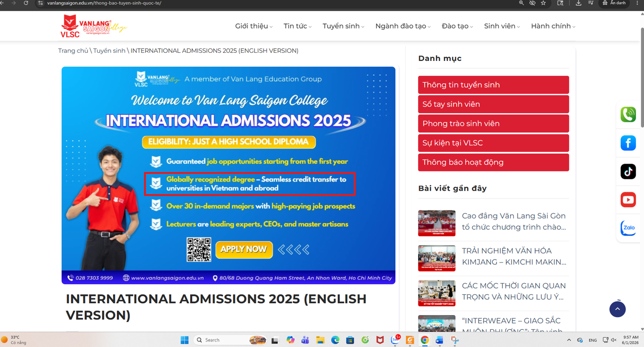The height and width of the screenshot is (347, 644).
Task: Open Thông tin tuyển sinh category
Action: (493, 85)
